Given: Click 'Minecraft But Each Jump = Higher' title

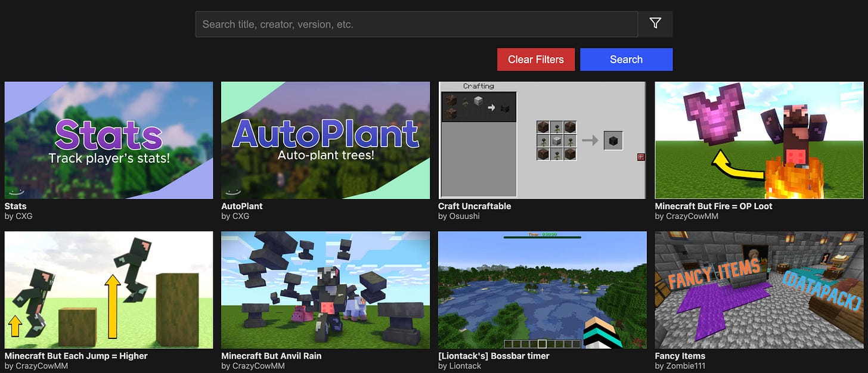Looking at the screenshot, I should point(76,356).
